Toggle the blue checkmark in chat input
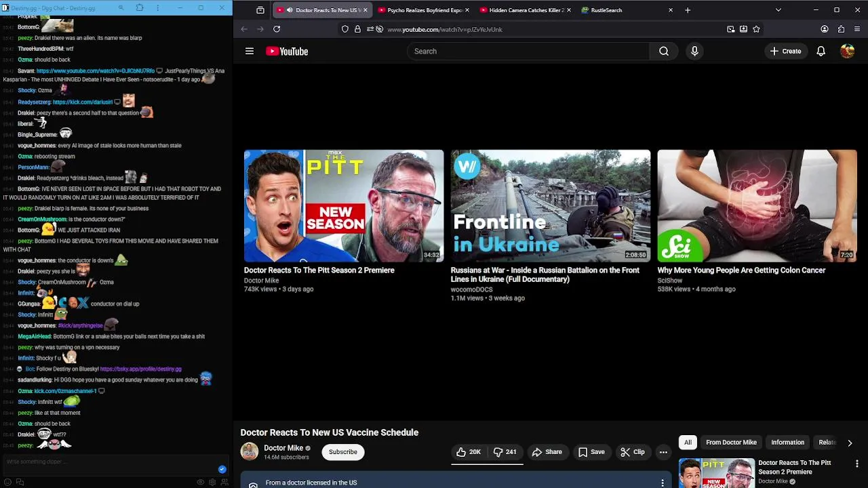The image size is (868, 488). click(222, 469)
